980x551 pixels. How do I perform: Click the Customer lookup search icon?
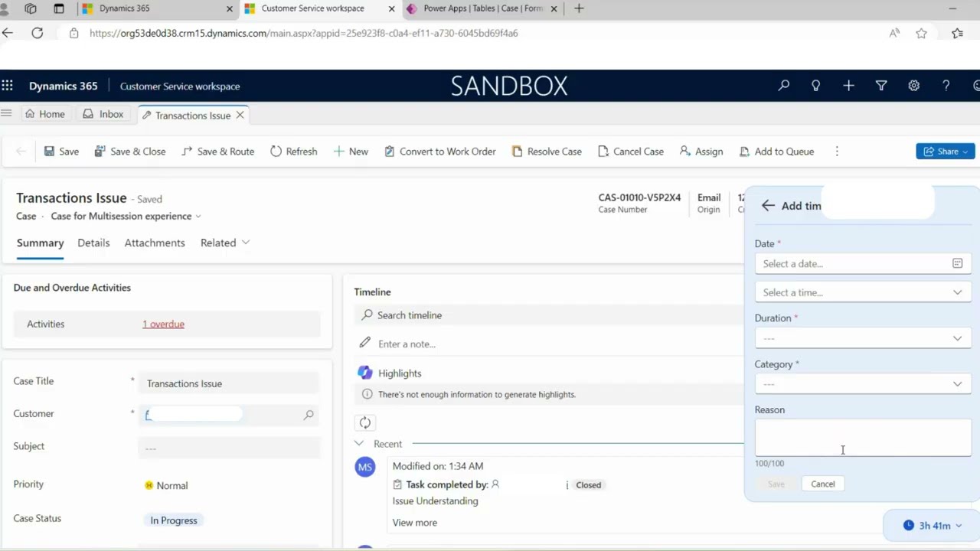(309, 415)
